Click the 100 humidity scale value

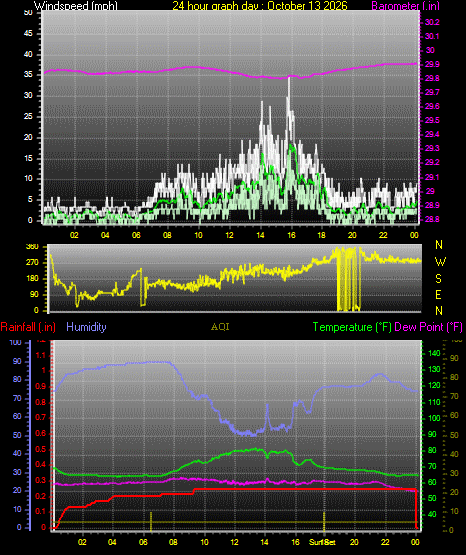point(15,343)
